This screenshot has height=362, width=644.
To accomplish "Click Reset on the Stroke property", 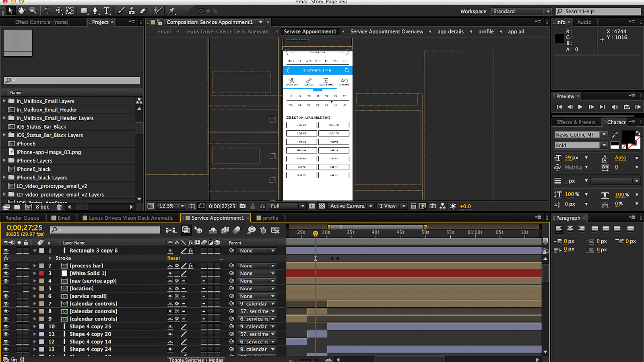I will (173, 258).
